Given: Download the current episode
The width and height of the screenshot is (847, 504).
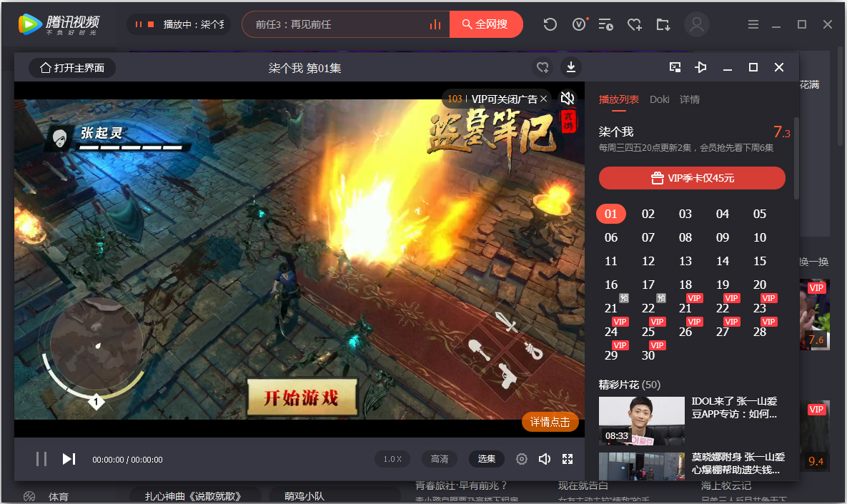Looking at the screenshot, I should point(571,67).
